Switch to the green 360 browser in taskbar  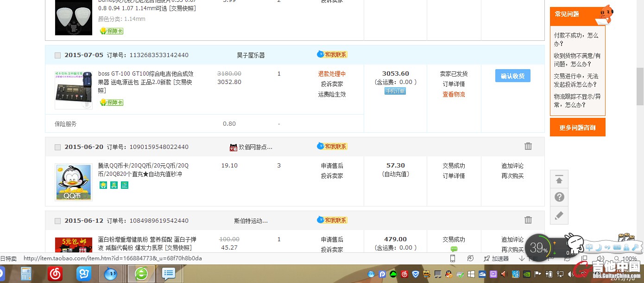(141, 274)
